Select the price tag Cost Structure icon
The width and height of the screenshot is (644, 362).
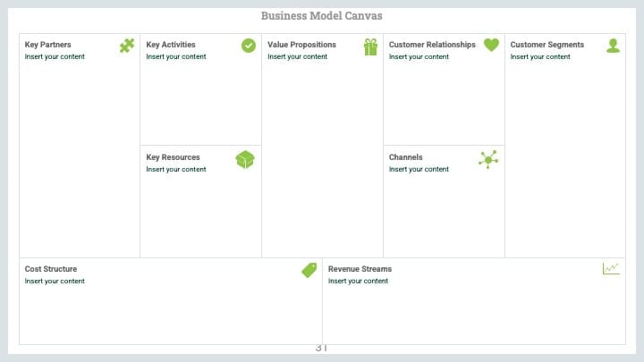pos(309,270)
